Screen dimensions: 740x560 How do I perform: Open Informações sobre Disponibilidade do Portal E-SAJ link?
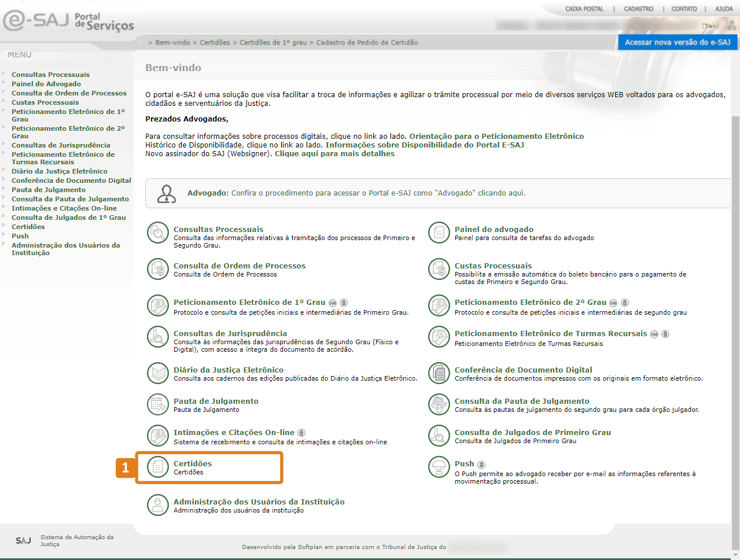(425, 145)
